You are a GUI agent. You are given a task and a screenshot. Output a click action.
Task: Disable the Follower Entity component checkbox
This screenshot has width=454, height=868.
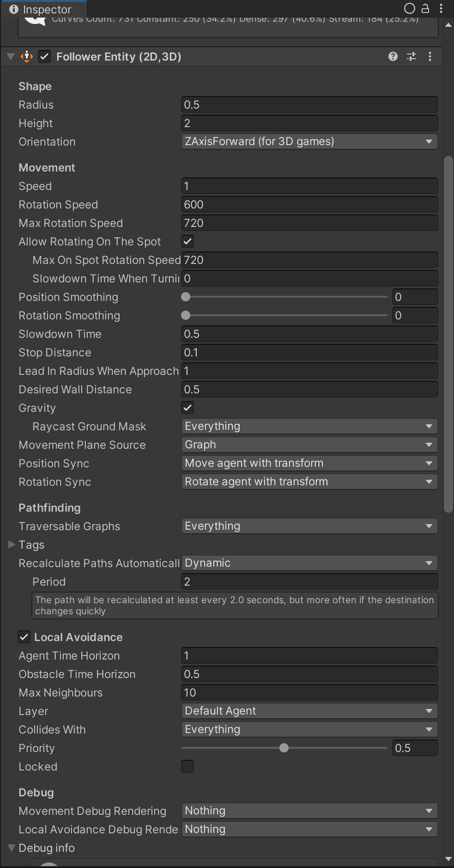(x=44, y=56)
